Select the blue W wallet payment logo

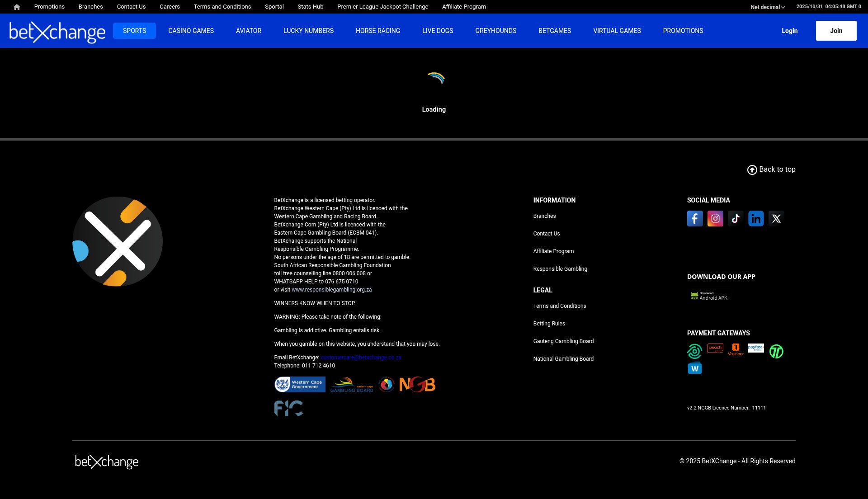[x=695, y=368]
